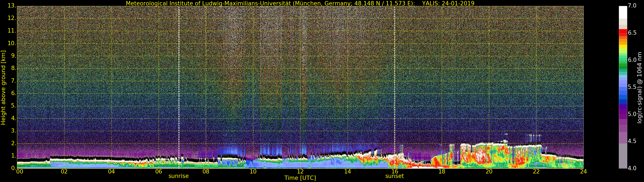Click the colorbar tick label 5.0
The width and height of the screenshot is (644, 182).
[x=632, y=114]
